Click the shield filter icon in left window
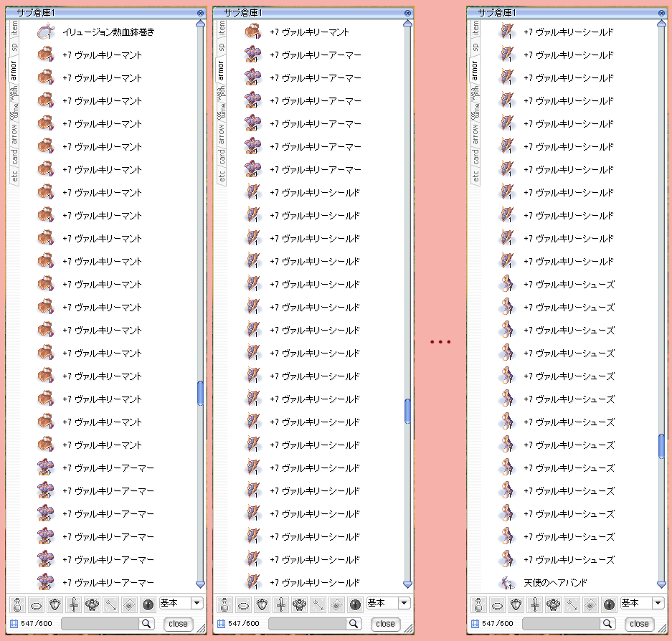672x641 pixels. click(x=55, y=604)
